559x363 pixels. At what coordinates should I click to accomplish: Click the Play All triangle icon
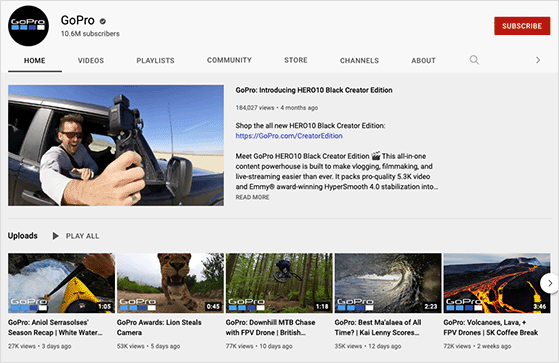56,236
